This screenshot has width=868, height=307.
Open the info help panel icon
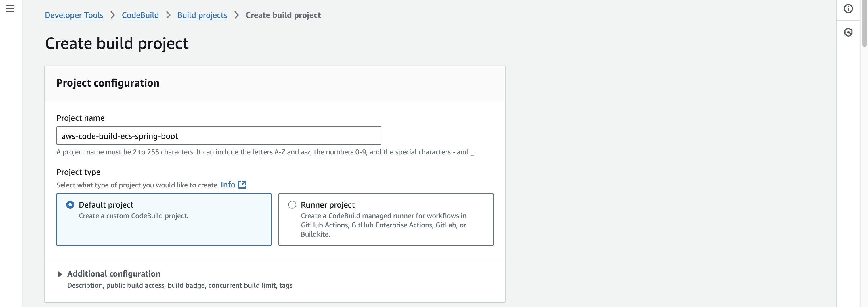(848, 9)
